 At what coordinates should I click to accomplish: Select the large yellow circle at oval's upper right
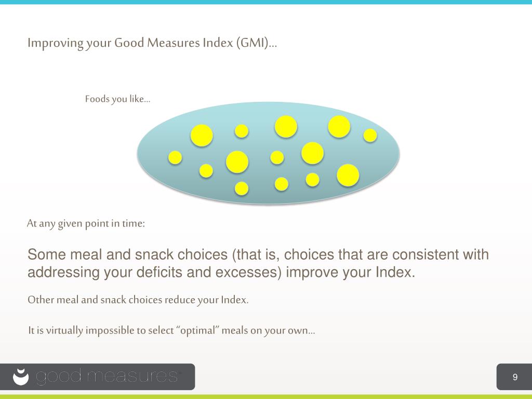point(339,127)
